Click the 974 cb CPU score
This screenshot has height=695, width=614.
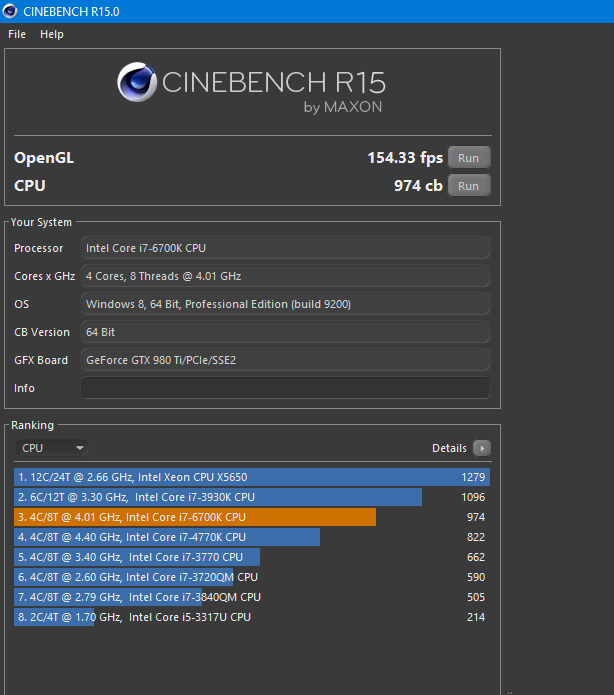click(x=418, y=186)
